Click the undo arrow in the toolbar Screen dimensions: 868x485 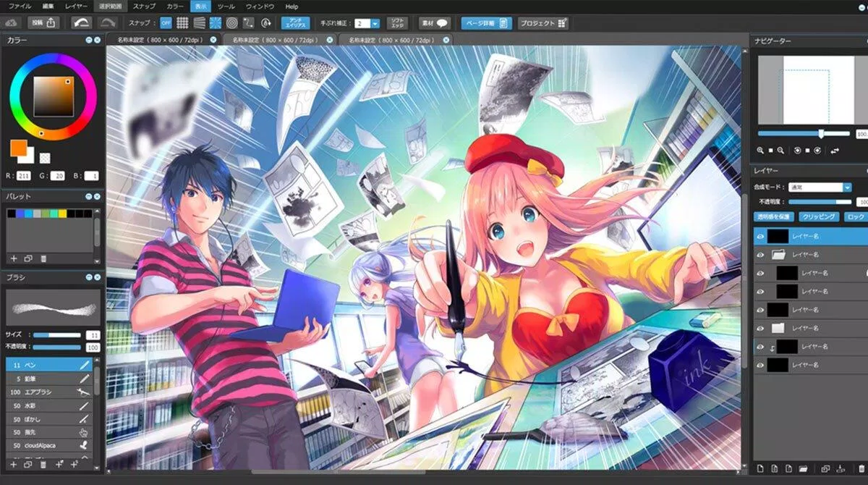click(x=81, y=22)
